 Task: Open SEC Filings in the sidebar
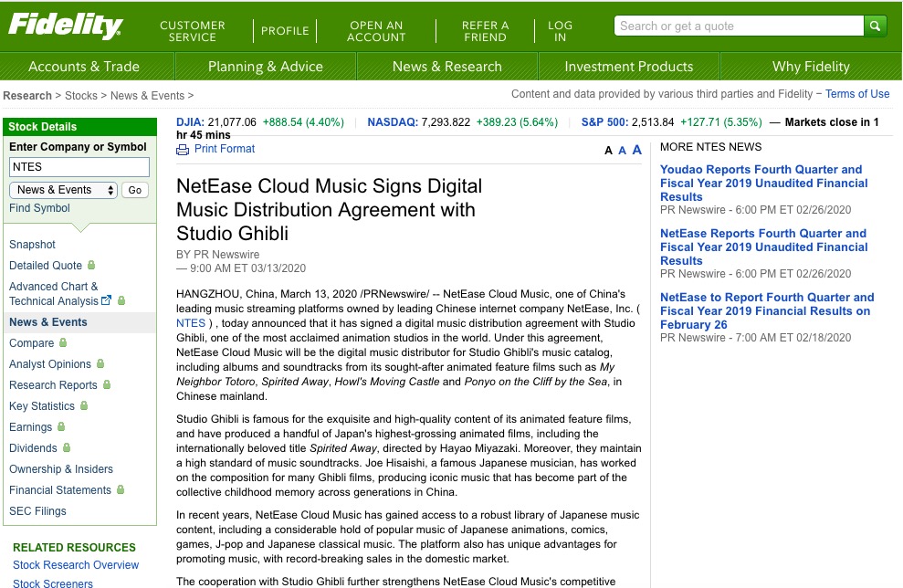(37, 510)
